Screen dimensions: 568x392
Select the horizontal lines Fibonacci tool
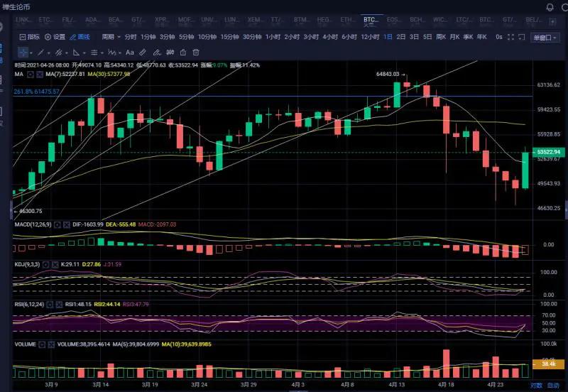click(x=94, y=53)
